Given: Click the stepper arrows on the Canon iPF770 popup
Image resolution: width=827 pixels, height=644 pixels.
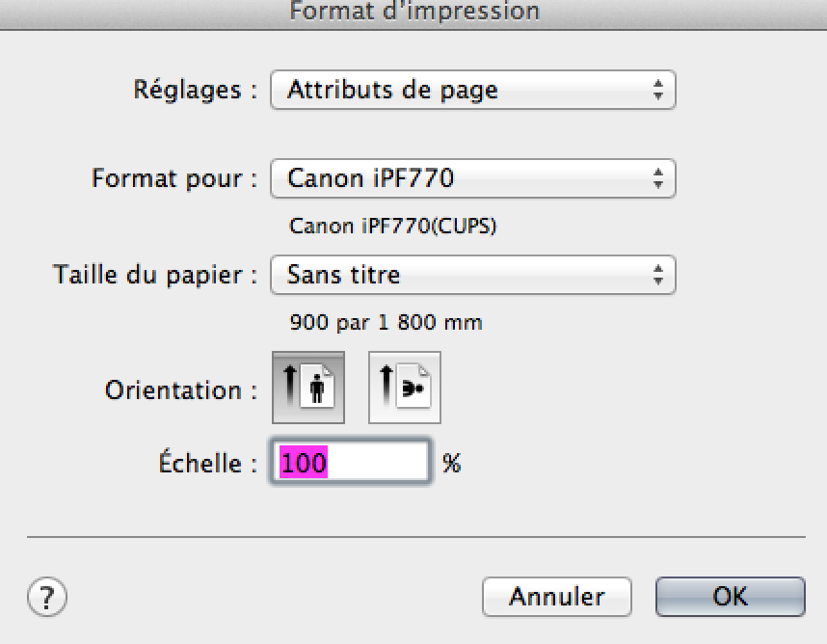Looking at the screenshot, I should click(x=658, y=178).
